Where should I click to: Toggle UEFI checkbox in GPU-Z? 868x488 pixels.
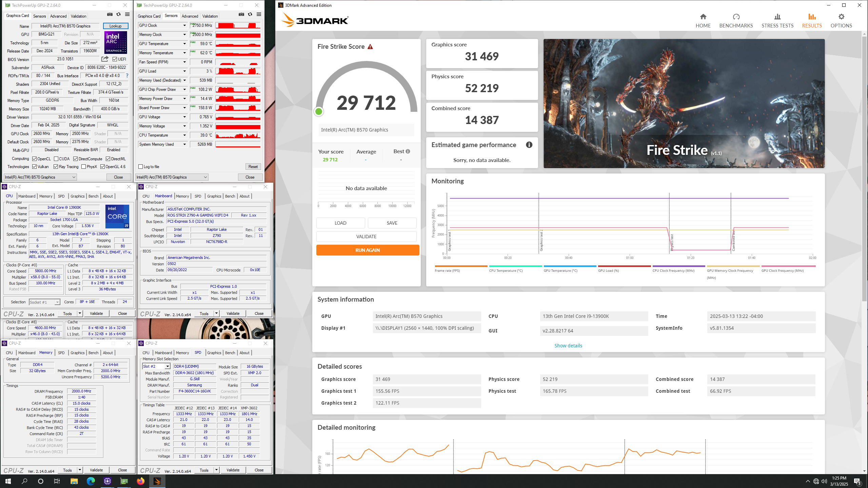115,59
